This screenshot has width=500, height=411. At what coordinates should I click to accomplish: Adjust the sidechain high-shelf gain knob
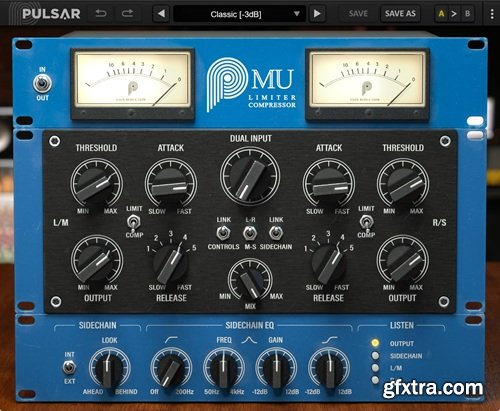pos(329,368)
